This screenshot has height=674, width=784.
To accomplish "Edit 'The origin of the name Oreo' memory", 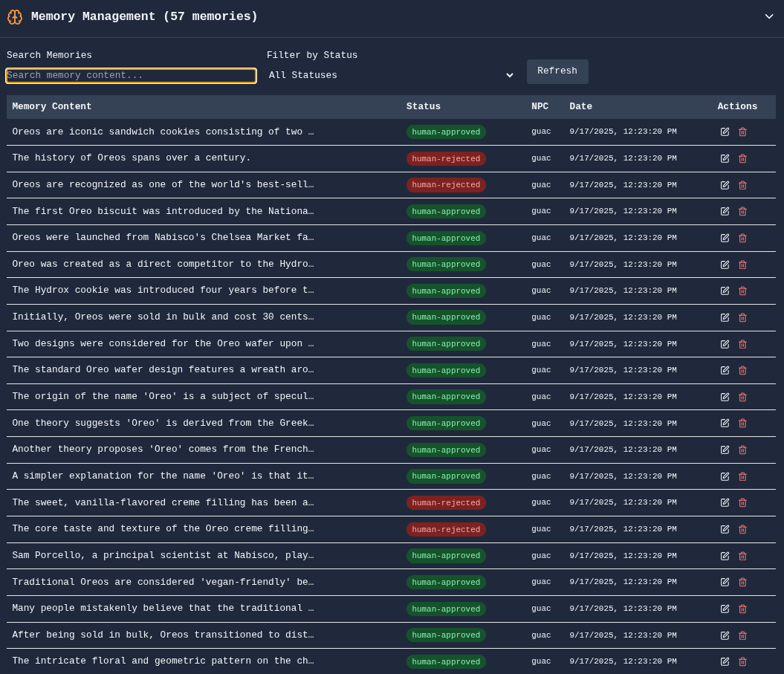I will pyautogui.click(x=725, y=397).
